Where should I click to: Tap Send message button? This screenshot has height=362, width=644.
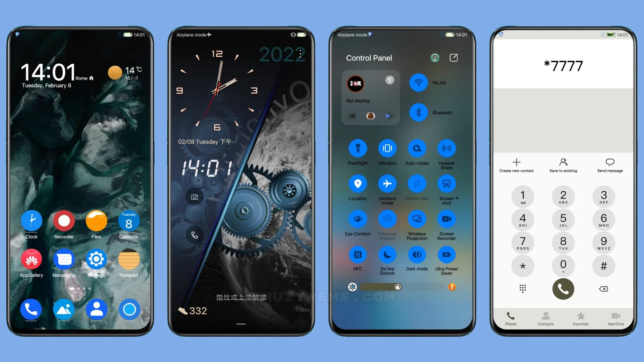tap(609, 165)
